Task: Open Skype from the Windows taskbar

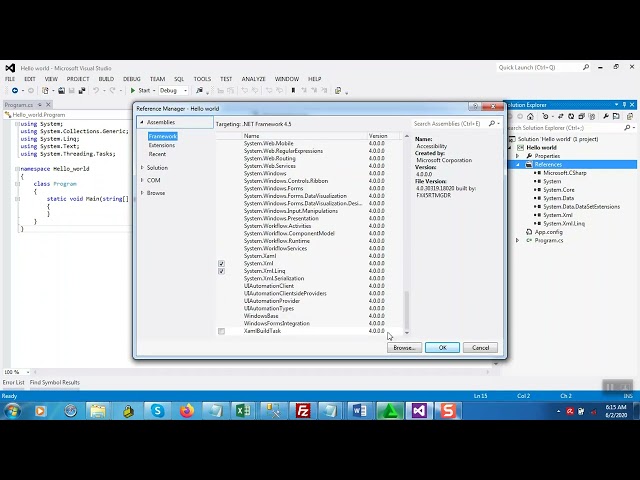Action: (x=157, y=411)
